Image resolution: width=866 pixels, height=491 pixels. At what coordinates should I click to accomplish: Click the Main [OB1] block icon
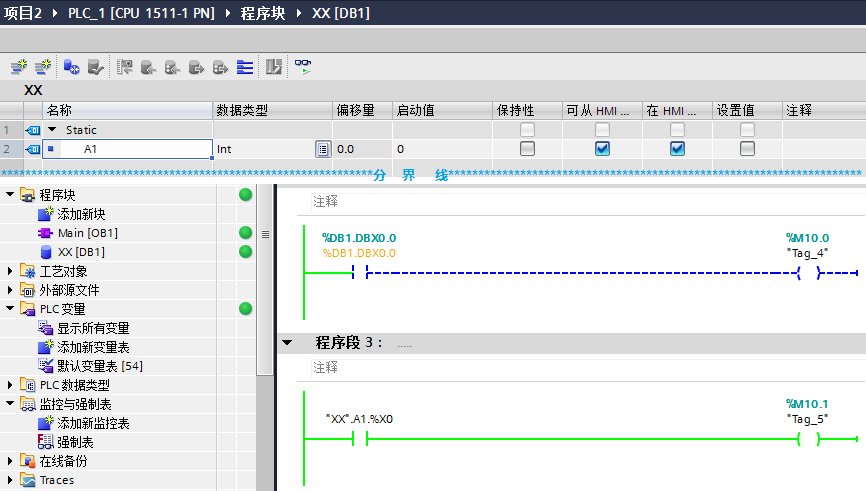pos(45,233)
